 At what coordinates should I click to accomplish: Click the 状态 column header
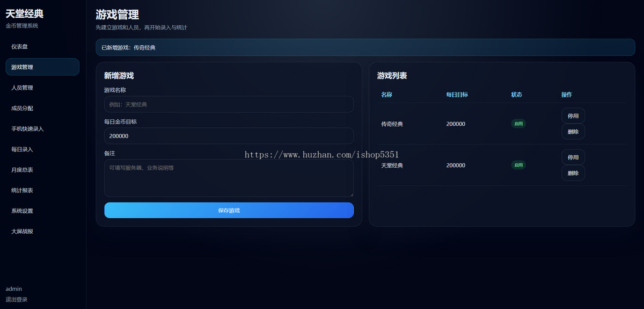[x=516, y=95]
